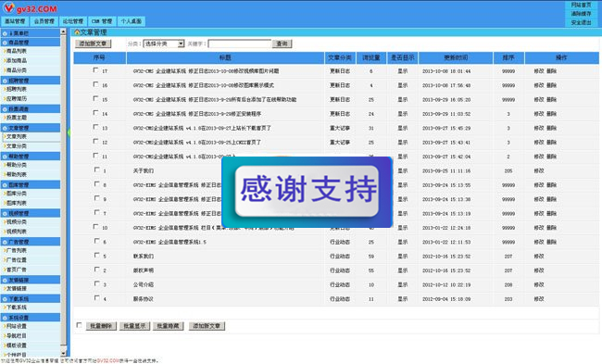Screen dimensions: 602x364
Task: Collapse the 帮助管理 sidebar section
Action: click(31, 156)
